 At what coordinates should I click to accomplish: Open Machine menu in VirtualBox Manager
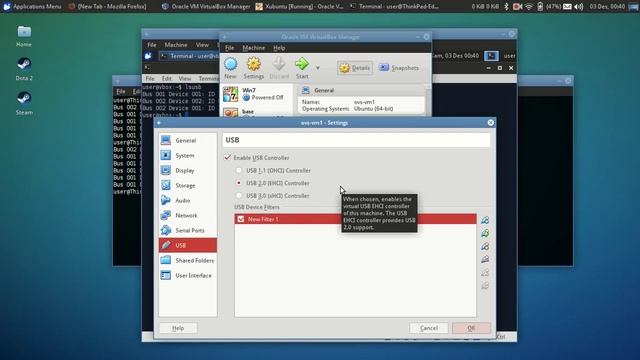[x=253, y=48]
